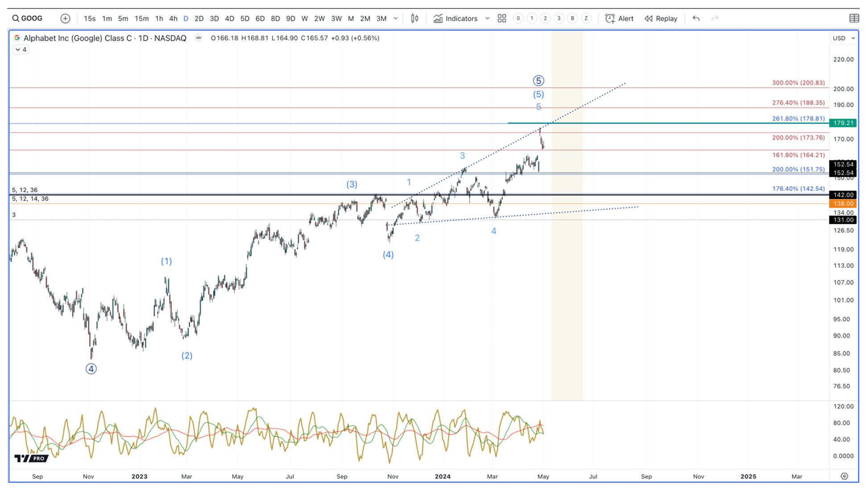Expand the timeframe dropdown arrow
This screenshot has height=492, width=868.
click(x=396, y=18)
